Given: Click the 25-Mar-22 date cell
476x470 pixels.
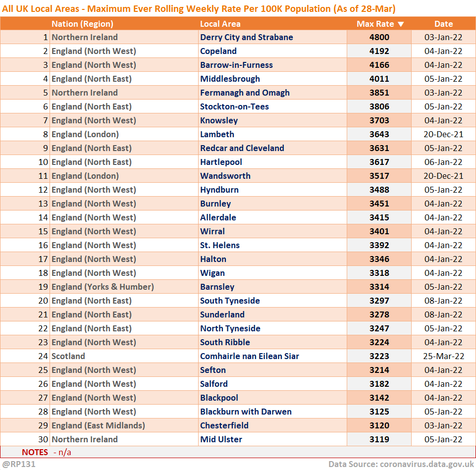Looking at the screenshot, I should 443,356.
